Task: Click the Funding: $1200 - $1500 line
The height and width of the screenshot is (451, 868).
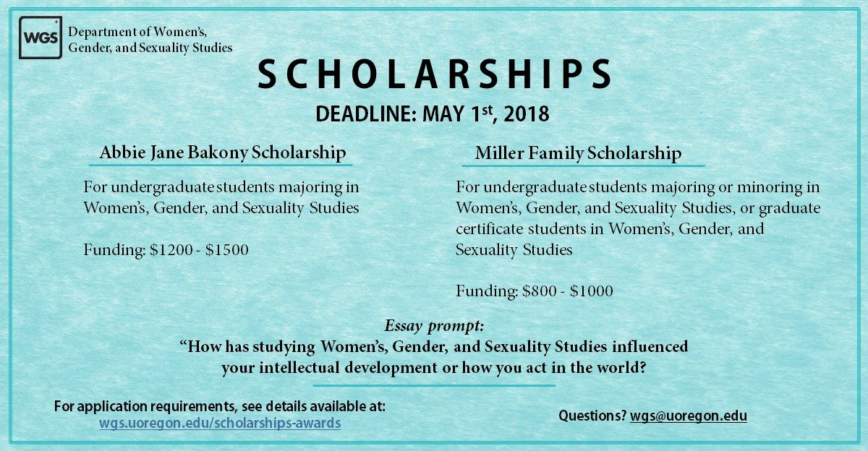Action: (x=166, y=251)
